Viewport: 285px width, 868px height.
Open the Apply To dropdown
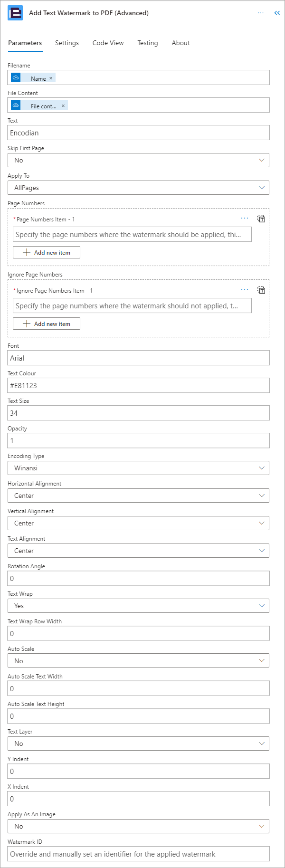[139, 188]
